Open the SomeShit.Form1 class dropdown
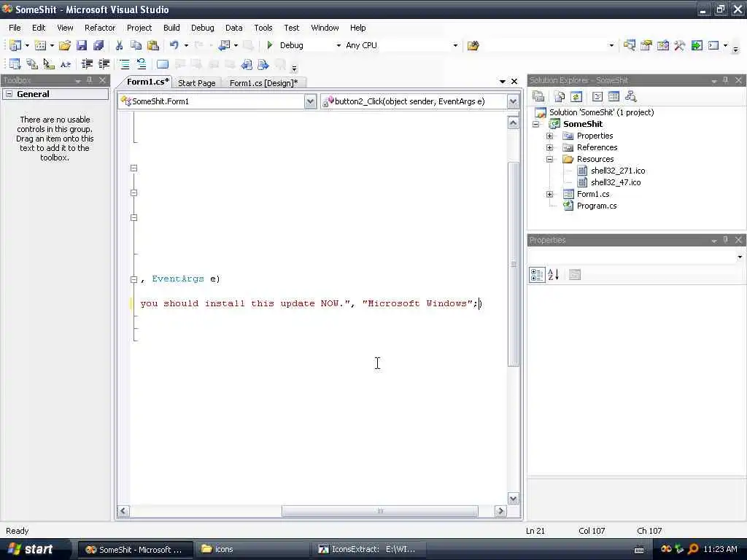747x560 pixels. coord(310,101)
